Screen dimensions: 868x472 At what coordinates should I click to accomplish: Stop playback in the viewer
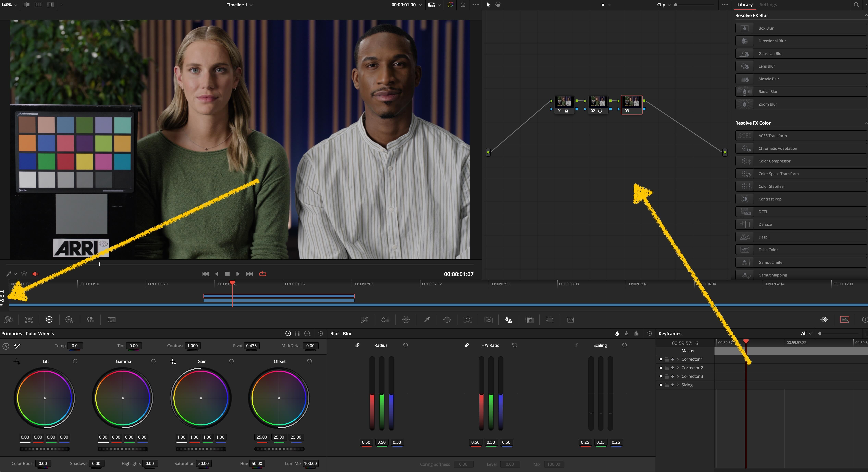click(227, 274)
